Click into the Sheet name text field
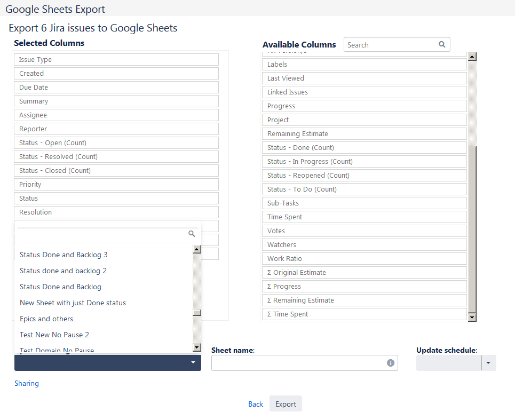This screenshot has width=515, height=420. coord(298,363)
